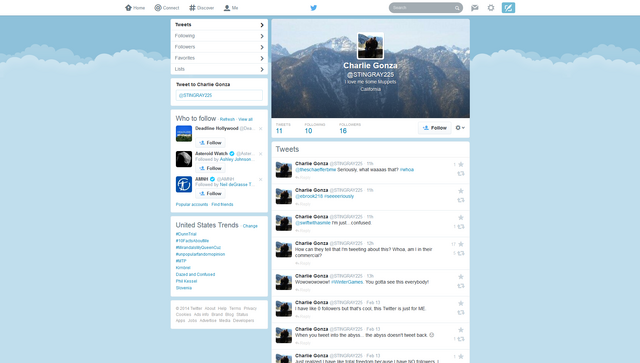
Task: Change the United States Trends location
Action: (250, 226)
